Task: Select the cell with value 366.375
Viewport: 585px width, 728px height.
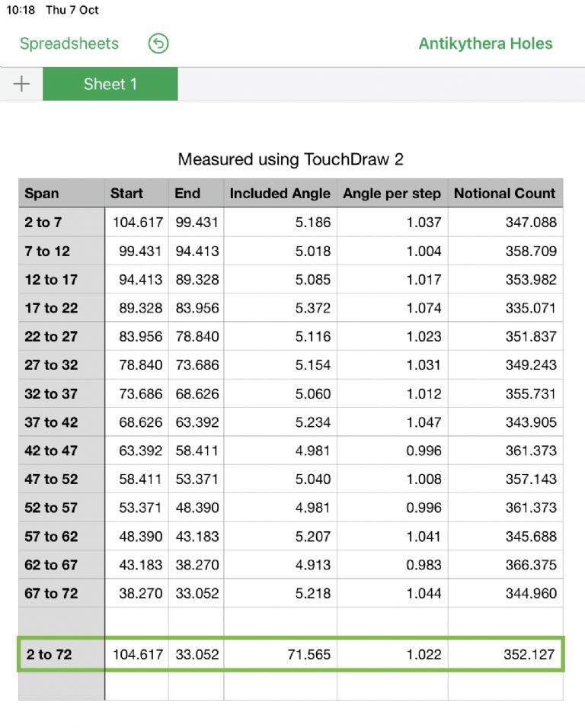Action: (505, 565)
